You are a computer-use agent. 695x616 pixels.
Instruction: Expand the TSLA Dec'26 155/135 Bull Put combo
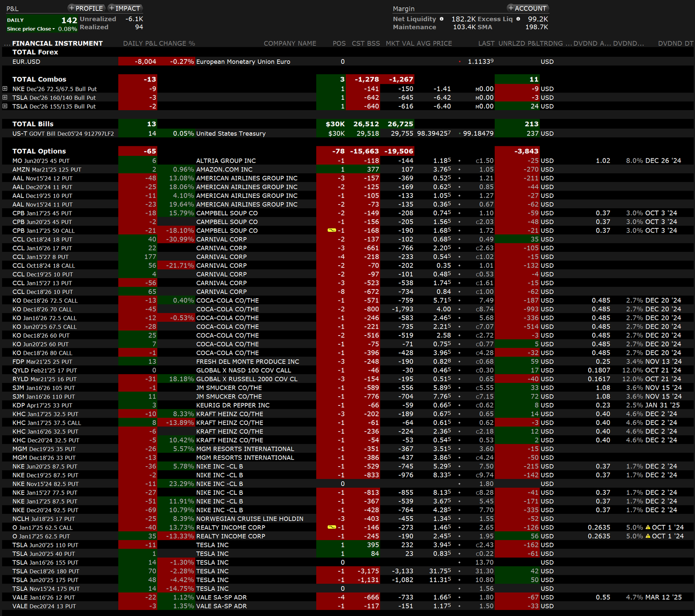pos(5,106)
